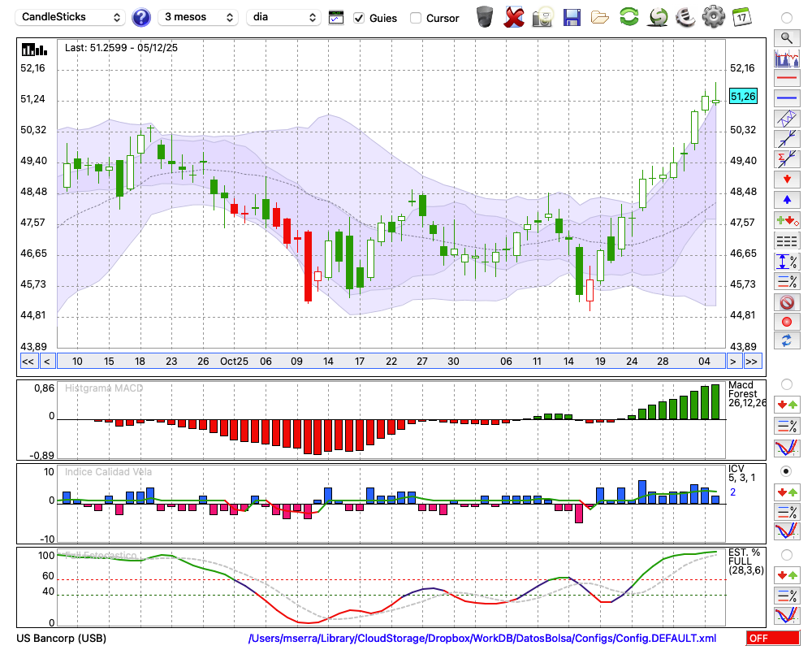Select the trend line arrow tool
Image resolution: width=812 pixels, height=650 pixels.
787,139
